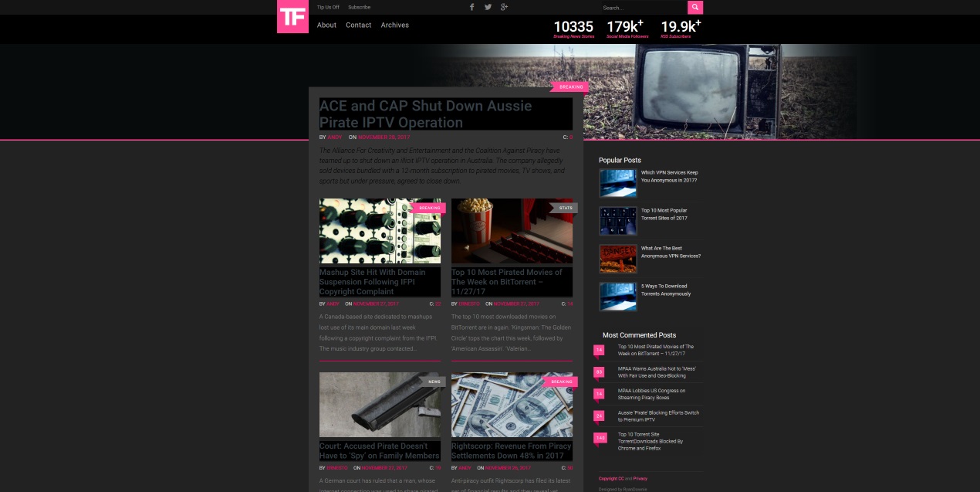Click the Twitter icon in the top bar

(x=488, y=7)
